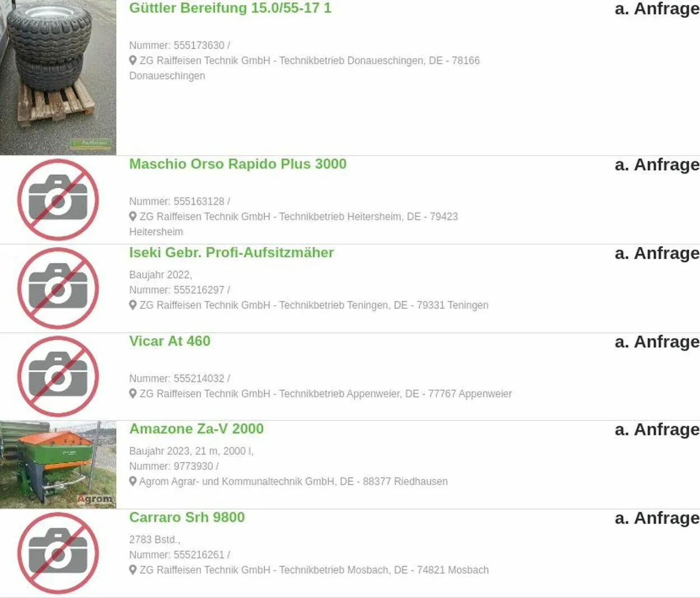The width and height of the screenshot is (700, 598).
Task: Click the Maschio Orso Rapido Plus 3000 title
Action: pos(237,164)
